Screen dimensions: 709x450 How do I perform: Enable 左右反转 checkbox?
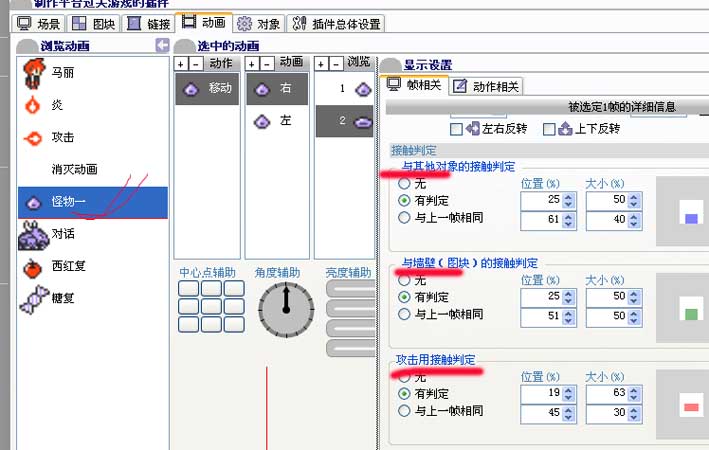pos(456,129)
